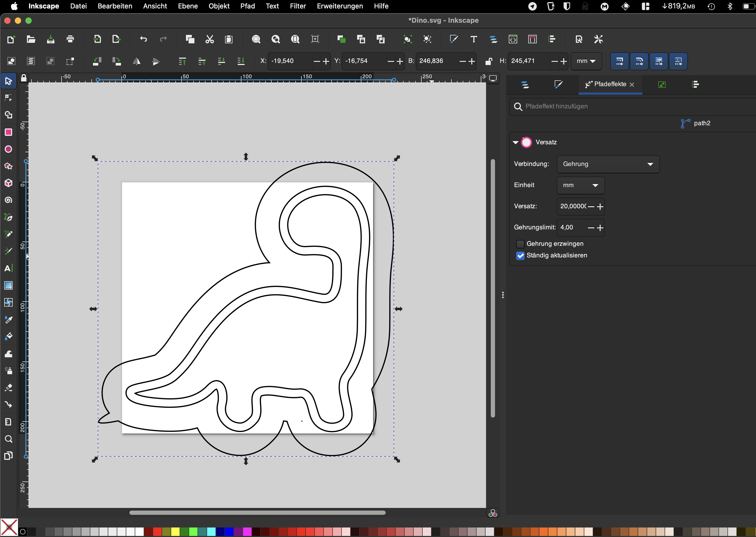
Task: Select the Paint bucket tool
Action: click(9, 336)
